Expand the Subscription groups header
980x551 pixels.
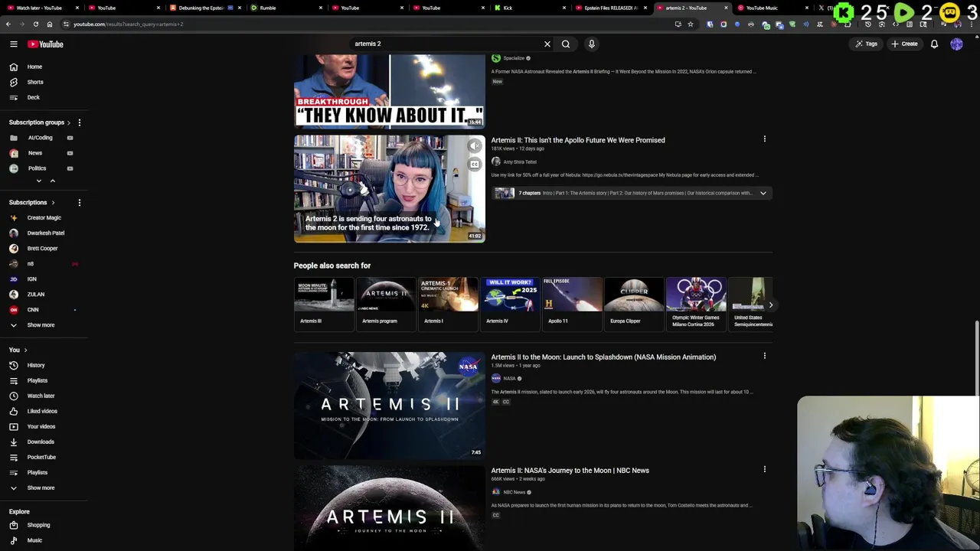40,122
